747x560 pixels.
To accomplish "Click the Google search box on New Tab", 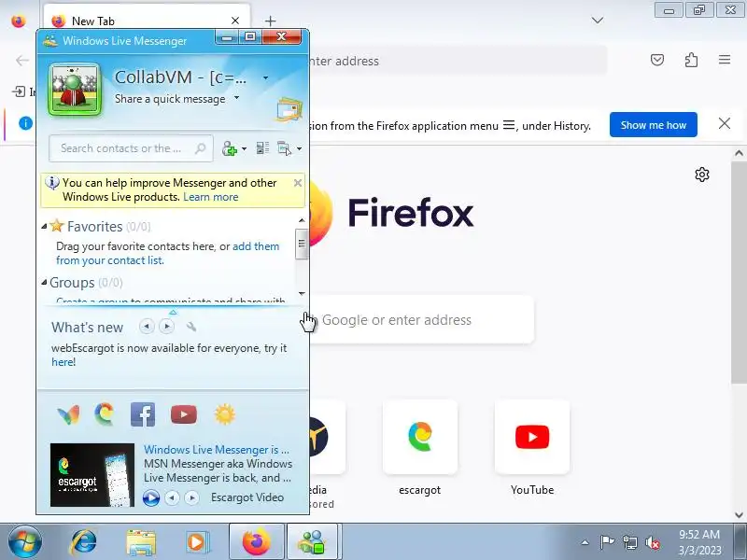I will (422, 320).
